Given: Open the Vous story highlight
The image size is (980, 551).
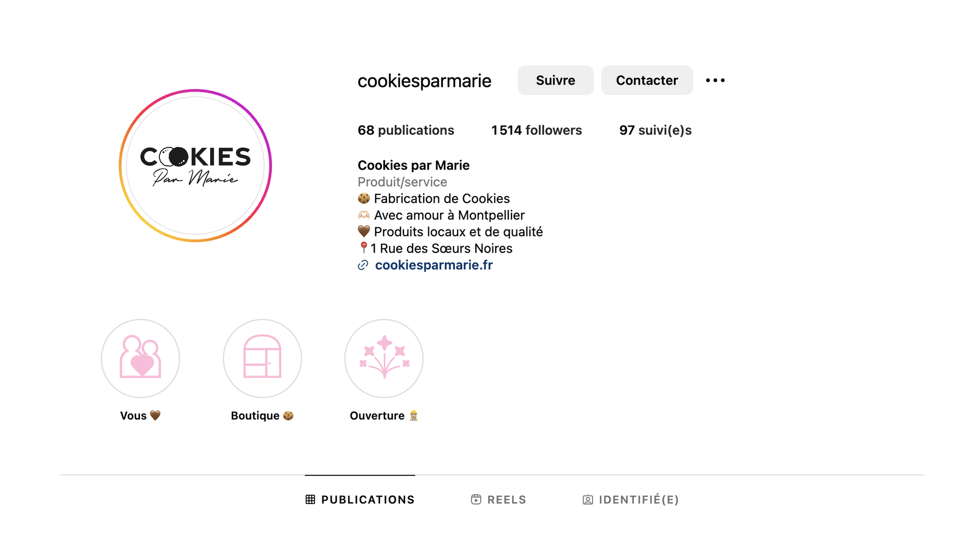Looking at the screenshot, I should click(x=140, y=358).
